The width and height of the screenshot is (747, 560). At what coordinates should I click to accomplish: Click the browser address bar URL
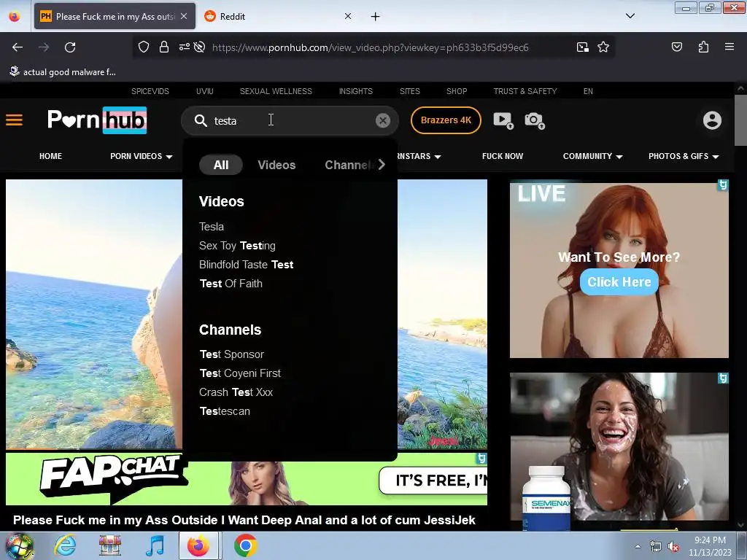[370, 47]
